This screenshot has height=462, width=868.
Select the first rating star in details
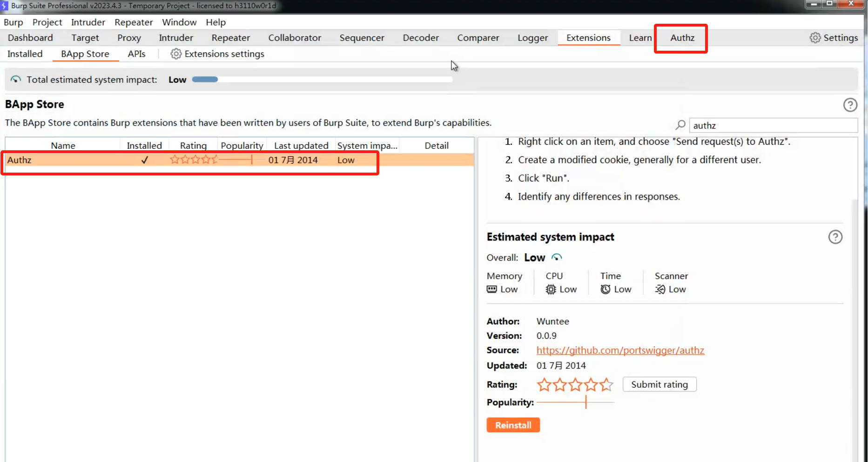coord(544,385)
